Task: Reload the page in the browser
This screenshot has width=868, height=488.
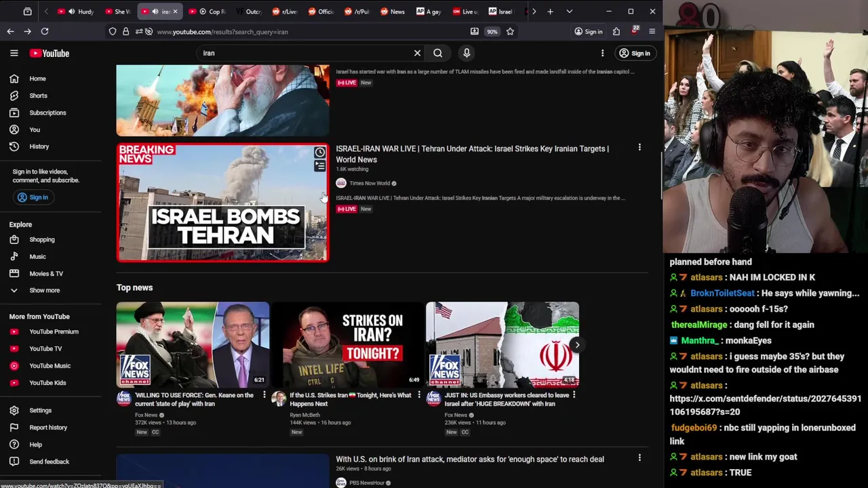Action: click(45, 31)
